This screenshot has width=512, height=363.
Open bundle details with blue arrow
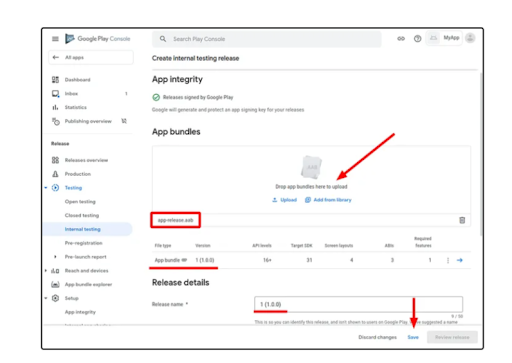[x=460, y=260]
